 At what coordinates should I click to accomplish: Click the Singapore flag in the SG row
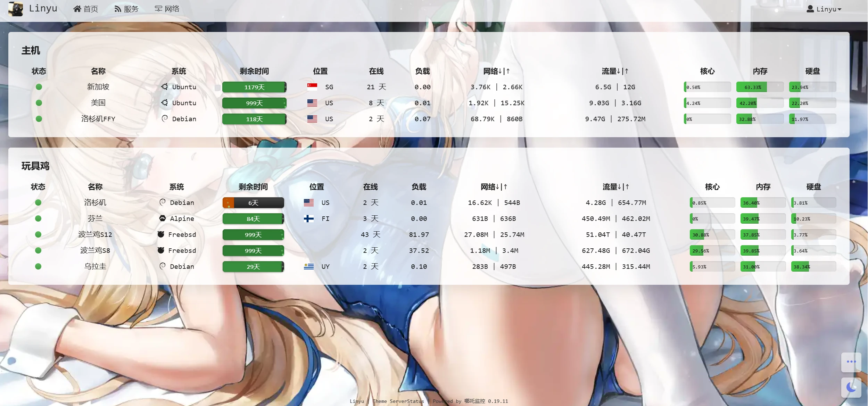click(x=312, y=86)
